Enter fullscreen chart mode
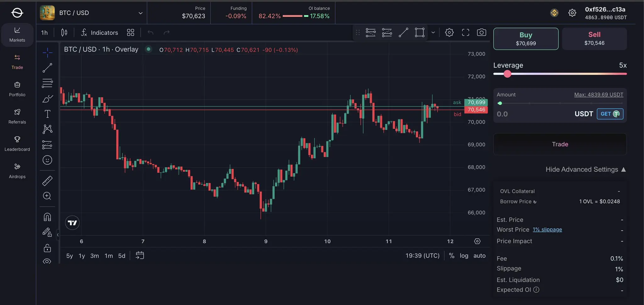Image resolution: width=644 pixels, height=305 pixels. pos(466,32)
